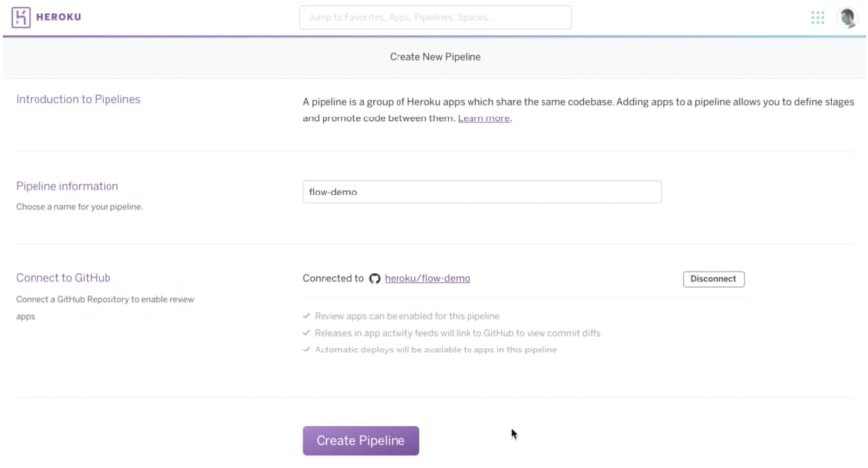The width and height of the screenshot is (868, 468).
Task: Click the Connect to GitHub heading
Action: point(63,278)
